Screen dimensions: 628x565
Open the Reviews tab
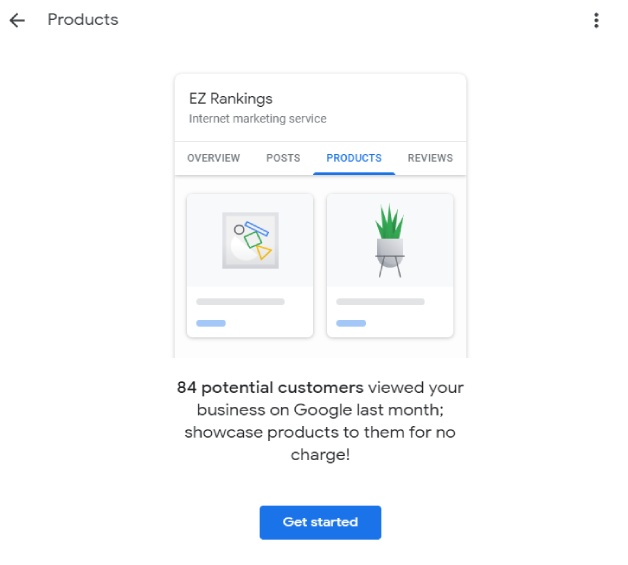click(x=430, y=158)
